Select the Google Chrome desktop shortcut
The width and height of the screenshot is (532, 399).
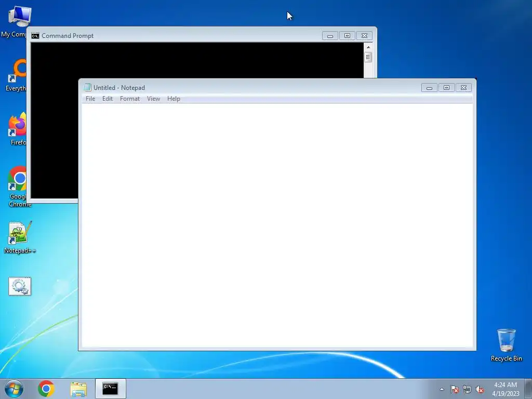(x=17, y=187)
